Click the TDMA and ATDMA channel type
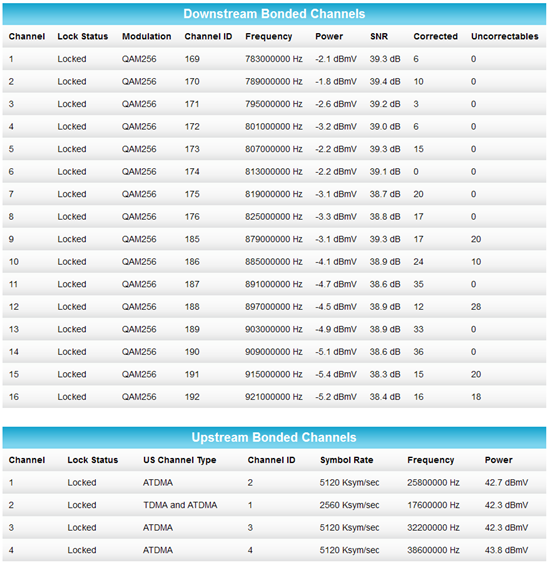The image size is (550, 565). [x=180, y=505]
